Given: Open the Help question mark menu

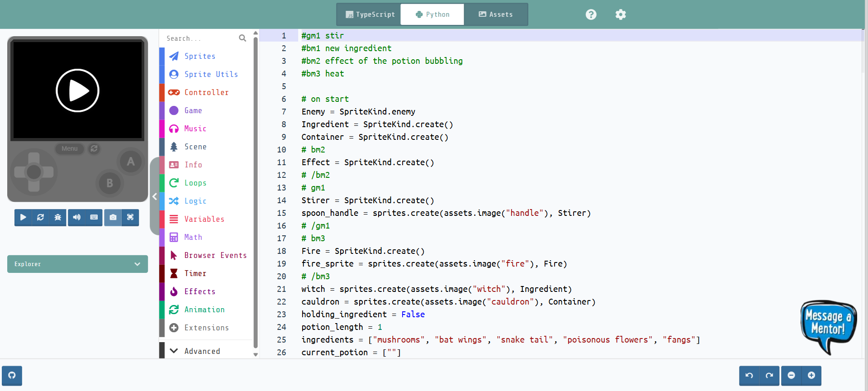Looking at the screenshot, I should 591,14.
